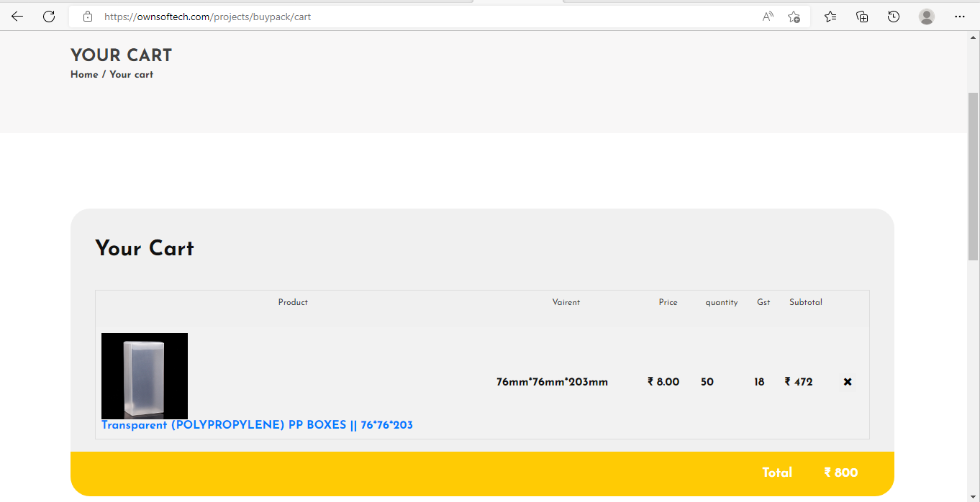This screenshot has height=502, width=980.
Task: Reload the cart page
Action: click(49, 17)
